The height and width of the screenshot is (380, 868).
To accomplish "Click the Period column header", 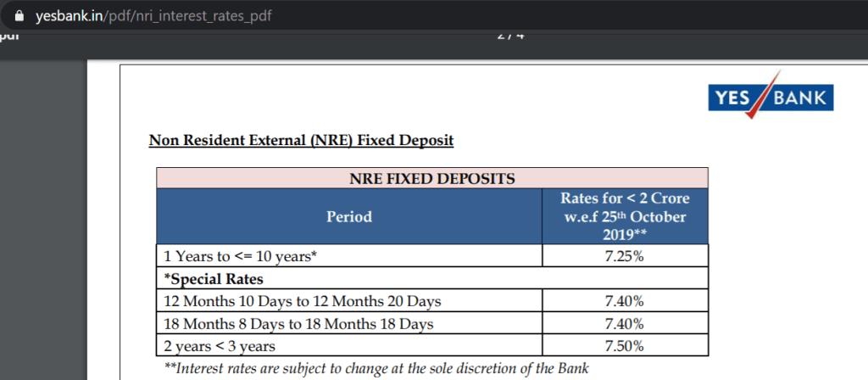I will coord(349,217).
